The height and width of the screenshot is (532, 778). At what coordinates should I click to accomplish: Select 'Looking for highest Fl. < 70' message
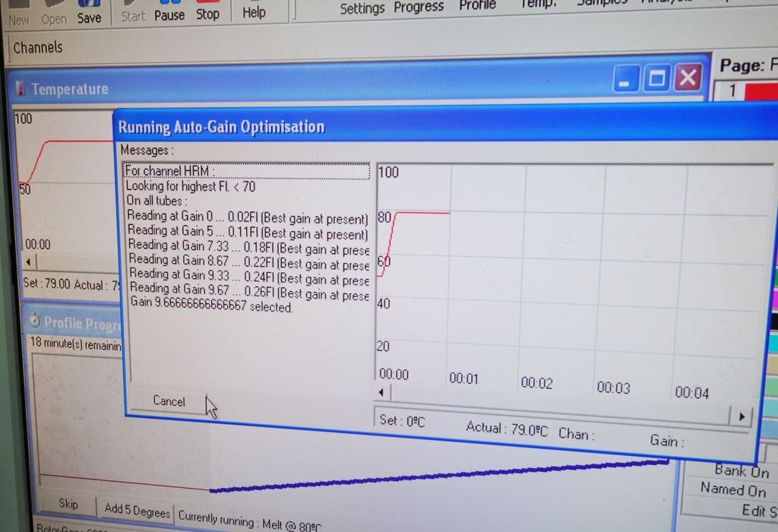(191, 186)
